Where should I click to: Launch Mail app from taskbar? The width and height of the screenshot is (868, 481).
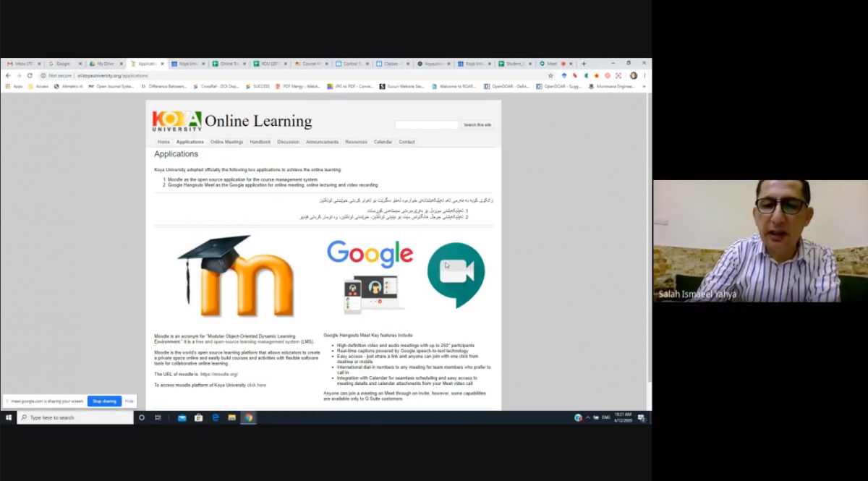[182, 417]
